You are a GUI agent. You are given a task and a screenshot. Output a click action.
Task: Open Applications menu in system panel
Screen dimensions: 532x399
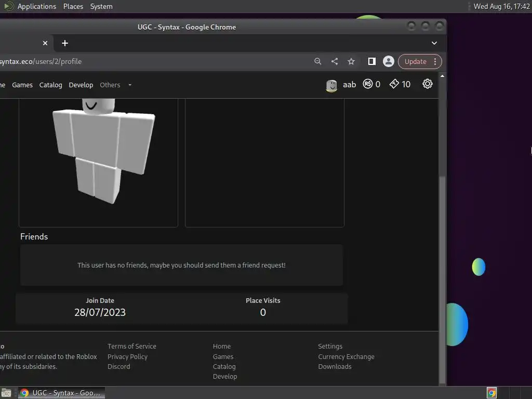(x=37, y=6)
